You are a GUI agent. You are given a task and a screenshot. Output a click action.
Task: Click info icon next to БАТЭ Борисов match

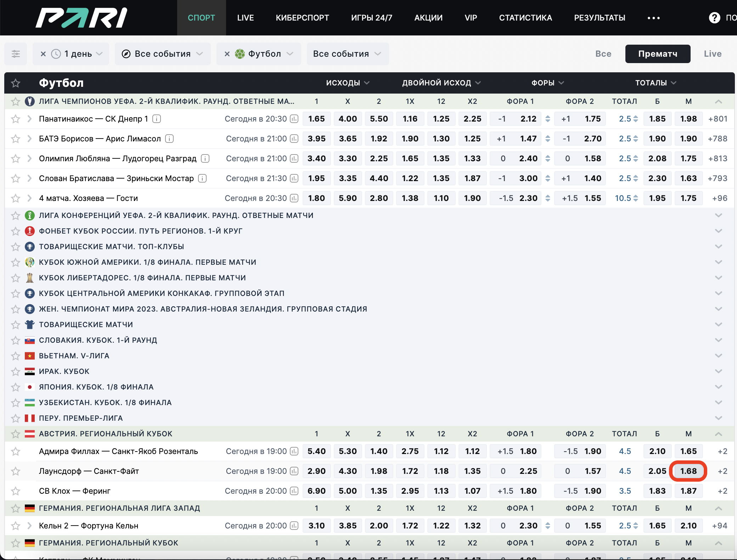[170, 139]
